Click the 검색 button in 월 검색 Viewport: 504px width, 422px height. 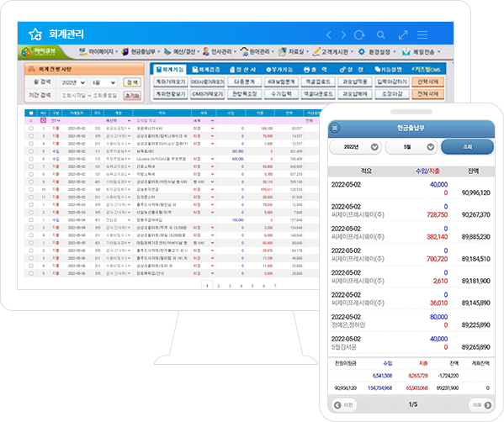click(132, 82)
